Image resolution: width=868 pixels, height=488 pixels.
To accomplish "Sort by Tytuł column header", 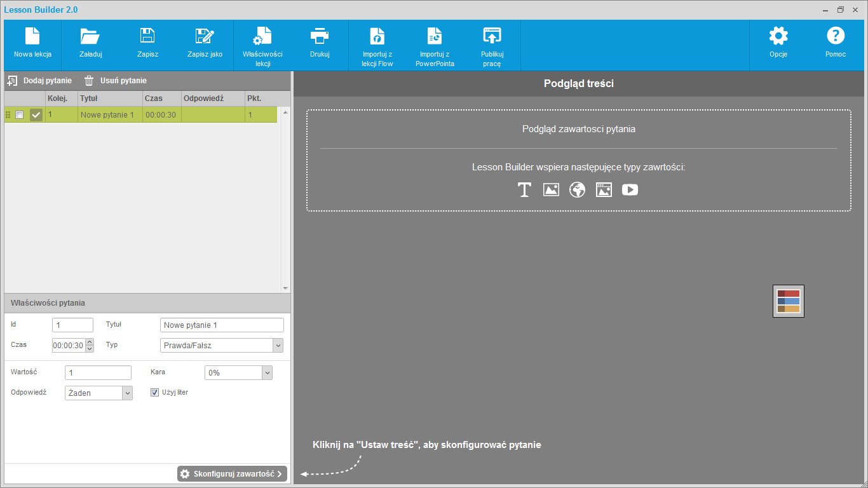I will point(111,98).
